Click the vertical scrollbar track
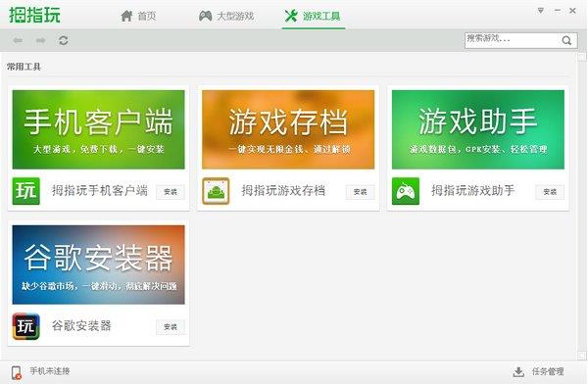Image resolution: width=588 pixels, height=384 pixels. (581, 206)
